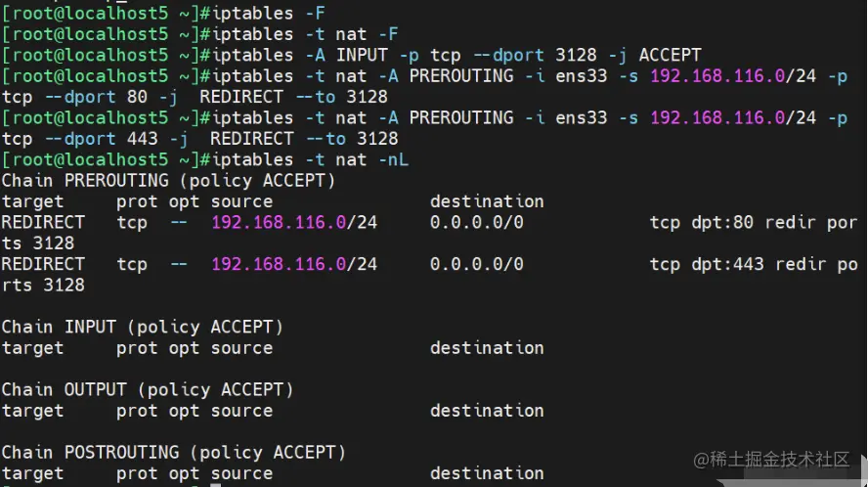868x487 pixels.
Task: Click the "Chain INPUT (policy ACCEPT)" line
Action: click(143, 328)
